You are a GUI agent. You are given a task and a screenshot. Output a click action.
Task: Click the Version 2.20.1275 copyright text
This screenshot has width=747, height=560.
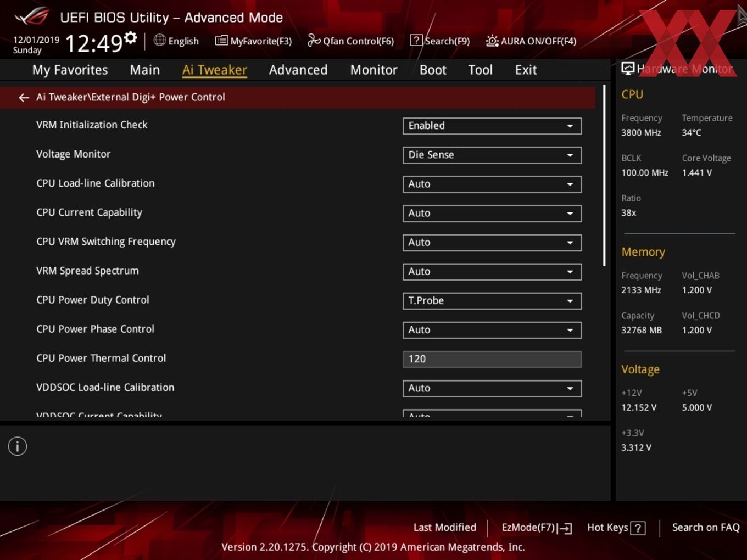pyautogui.click(x=373, y=547)
